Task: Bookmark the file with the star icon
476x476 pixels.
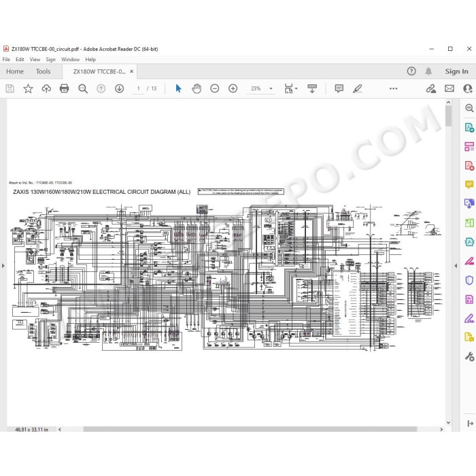Action: point(28,88)
